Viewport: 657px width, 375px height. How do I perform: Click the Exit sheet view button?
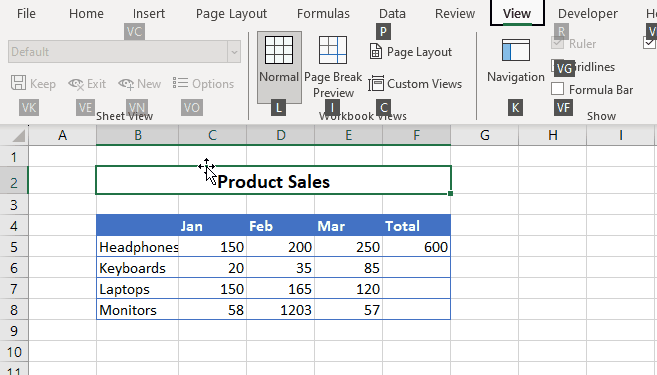(x=87, y=84)
